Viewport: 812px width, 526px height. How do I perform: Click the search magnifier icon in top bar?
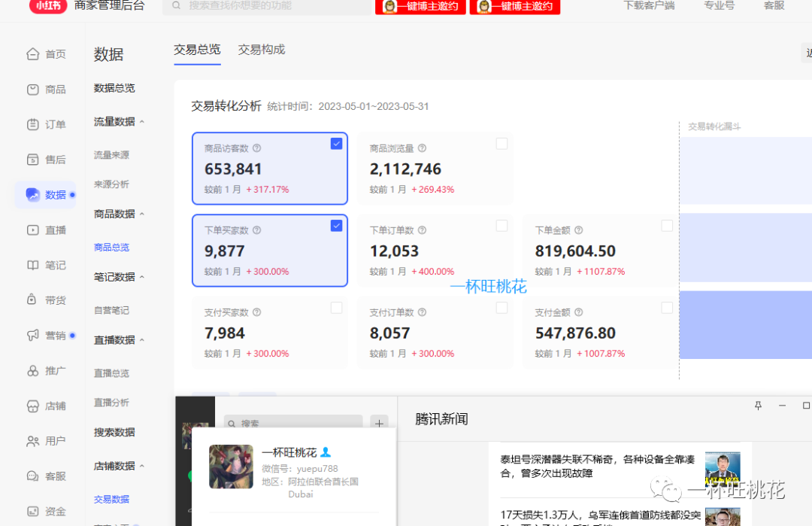pos(176,5)
